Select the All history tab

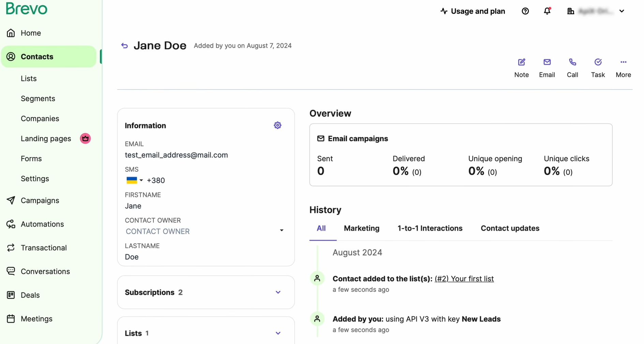pos(321,228)
